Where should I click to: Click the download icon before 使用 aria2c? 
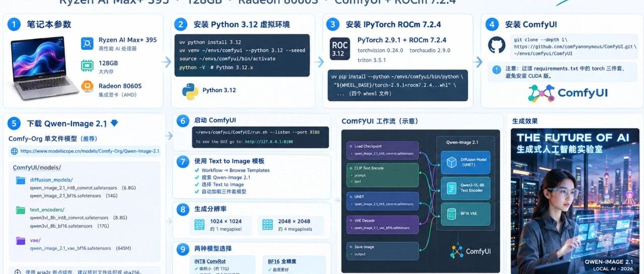click(17, 271)
